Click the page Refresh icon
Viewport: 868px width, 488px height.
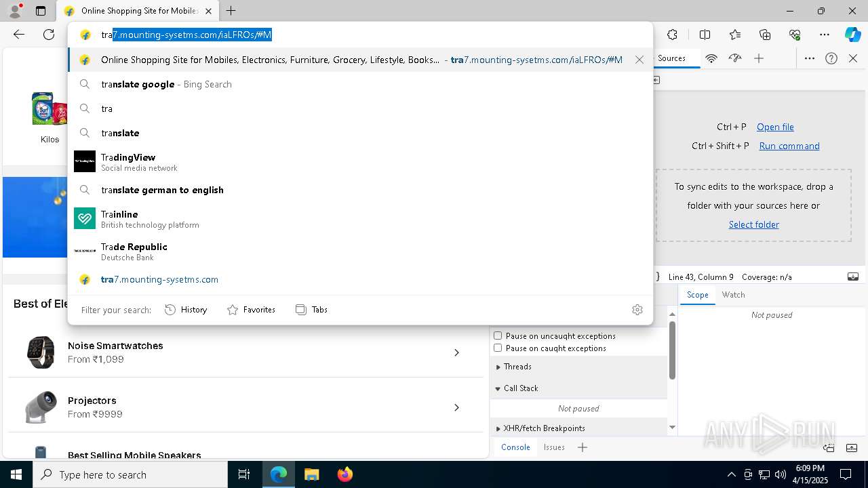pyautogui.click(x=49, y=35)
